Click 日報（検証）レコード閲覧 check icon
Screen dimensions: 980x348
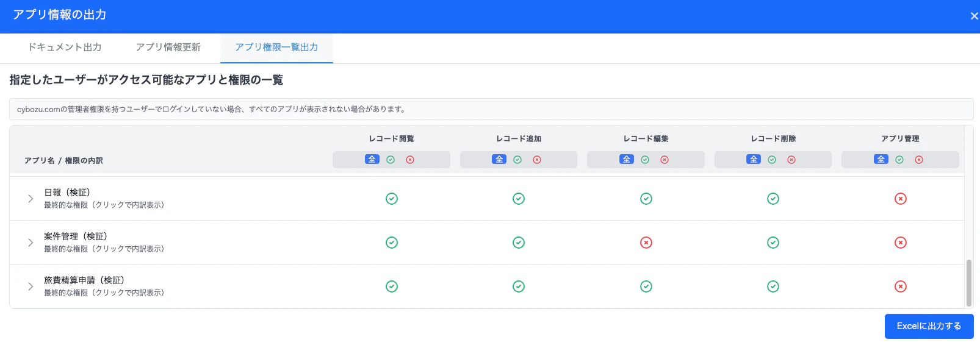(392, 199)
